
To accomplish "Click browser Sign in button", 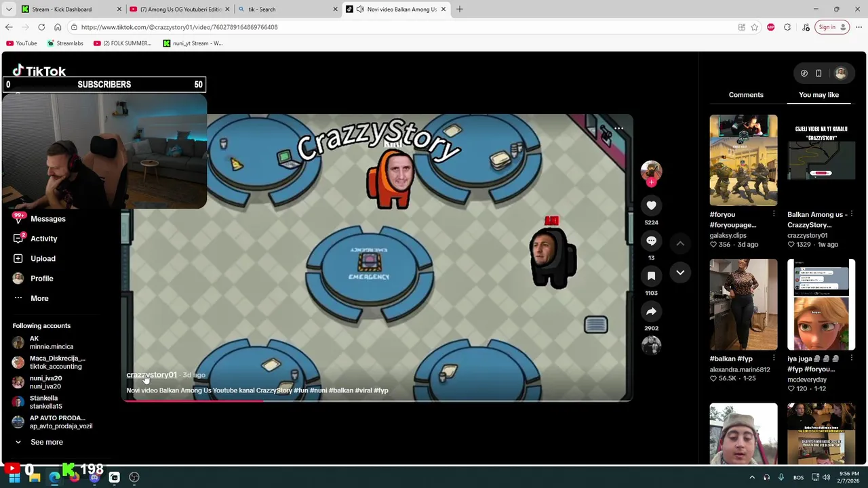I will [x=832, y=27].
